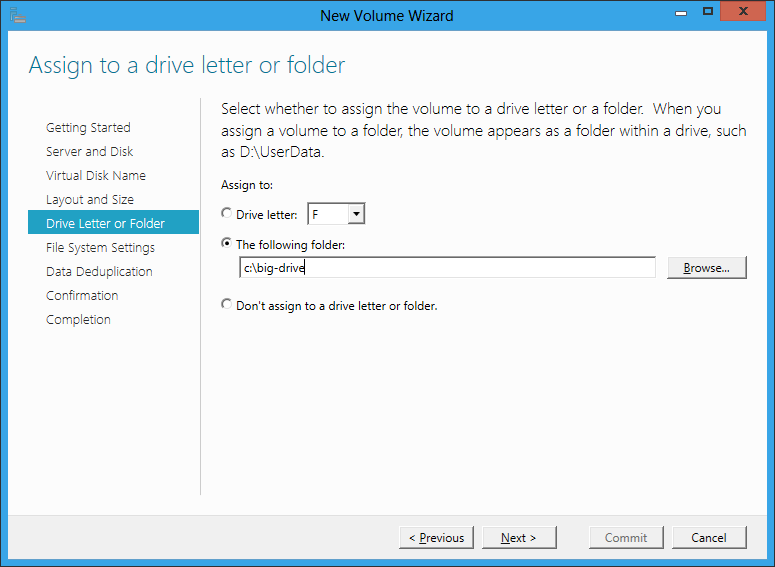Click the folder path input field
Viewport: 775px width, 567px height.
pyautogui.click(x=447, y=267)
